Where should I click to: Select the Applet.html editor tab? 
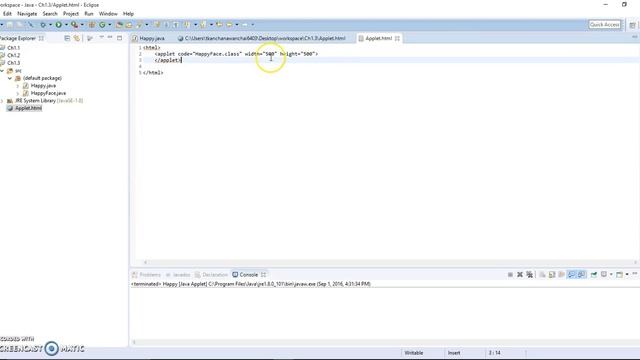(378, 38)
